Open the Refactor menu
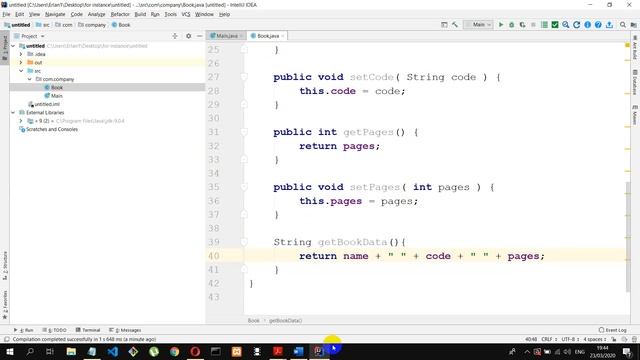The height and width of the screenshot is (360, 640). coord(120,14)
